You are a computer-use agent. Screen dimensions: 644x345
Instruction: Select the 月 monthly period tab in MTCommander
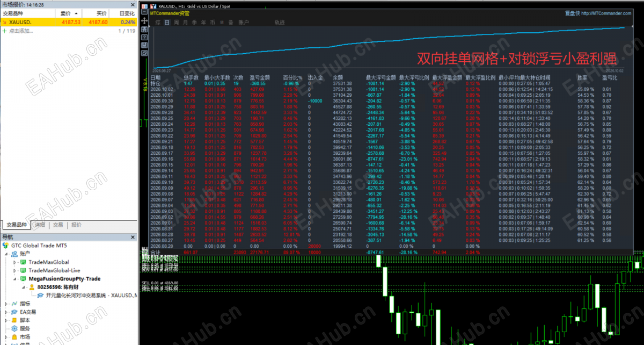click(185, 23)
